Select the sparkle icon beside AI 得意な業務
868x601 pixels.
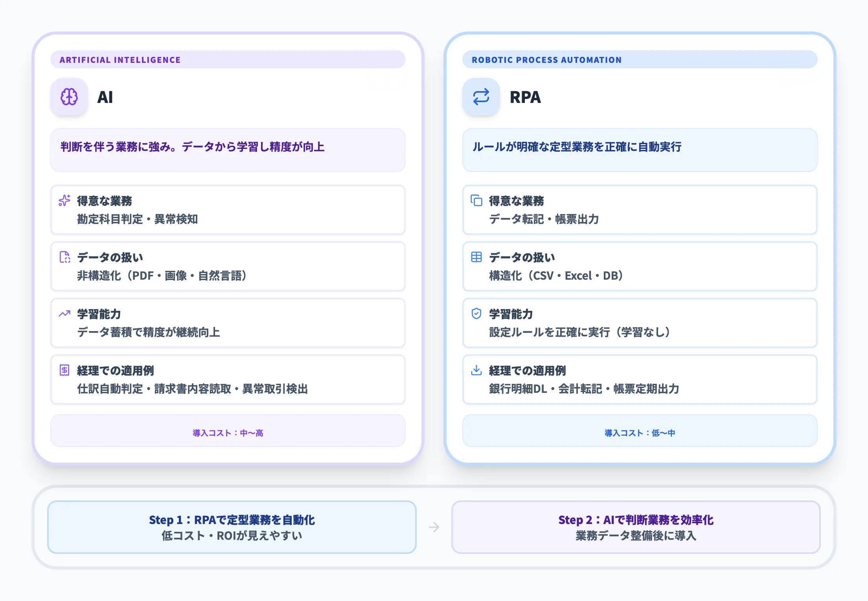pos(64,201)
